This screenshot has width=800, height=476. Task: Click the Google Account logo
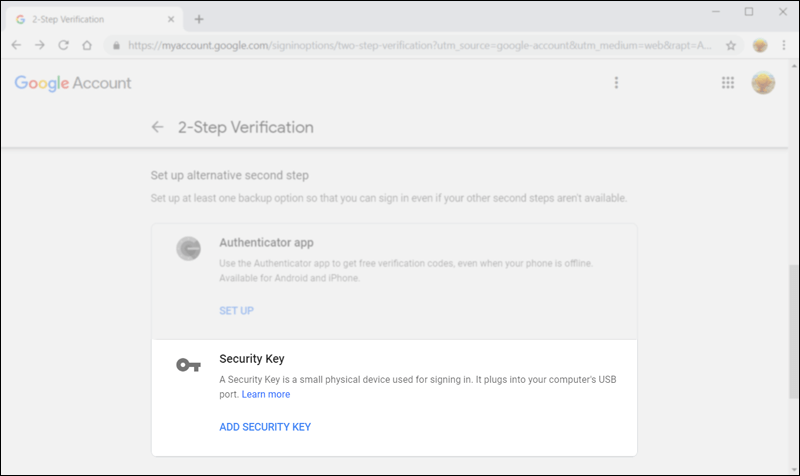(73, 83)
